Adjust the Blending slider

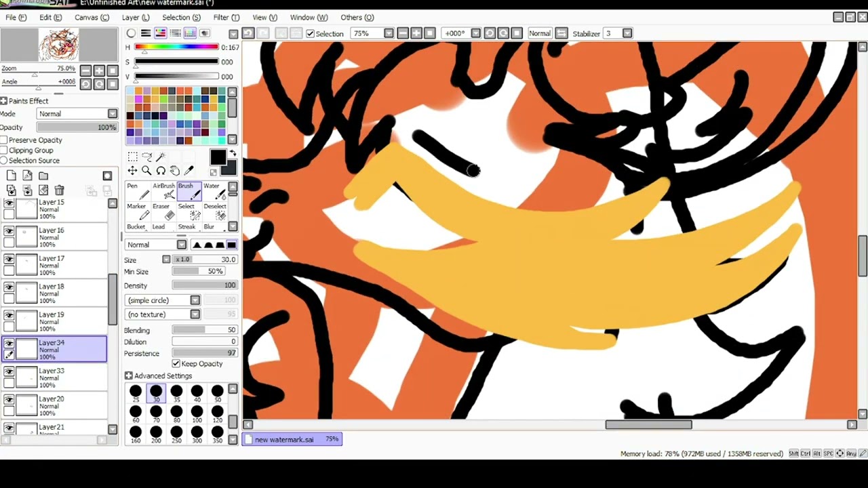coord(204,330)
